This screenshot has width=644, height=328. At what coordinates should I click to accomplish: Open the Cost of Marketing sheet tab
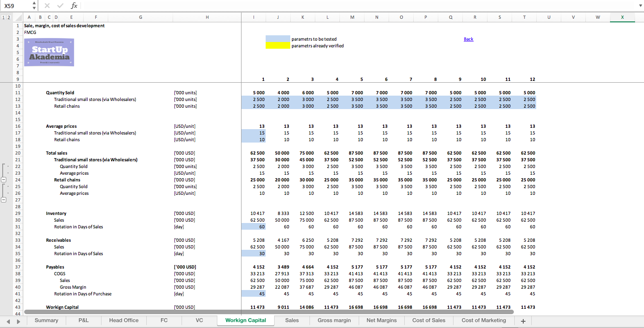tap(484, 320)
